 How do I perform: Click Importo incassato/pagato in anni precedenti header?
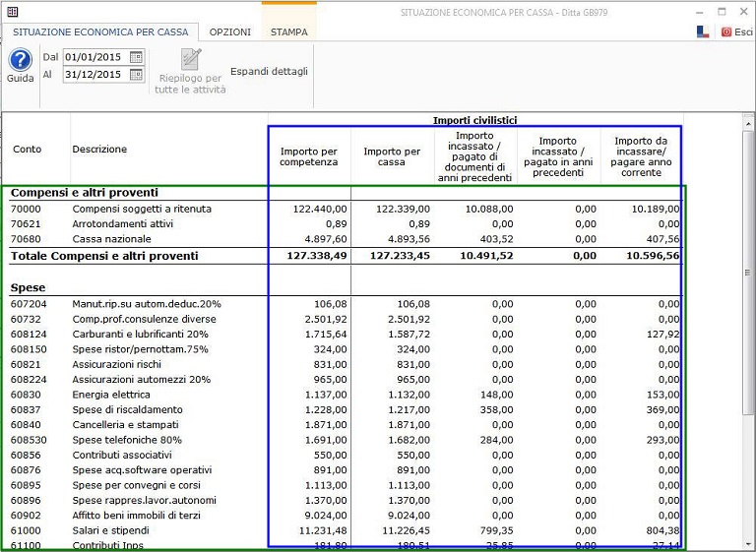click(x=558, y=156)
